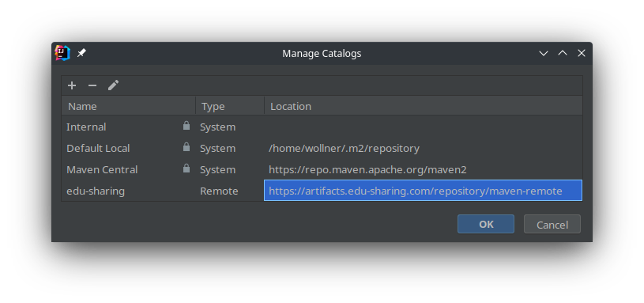
Task: Click the highlighted artifacts.edu-sharing.com location cell
Action: (423, 191)
